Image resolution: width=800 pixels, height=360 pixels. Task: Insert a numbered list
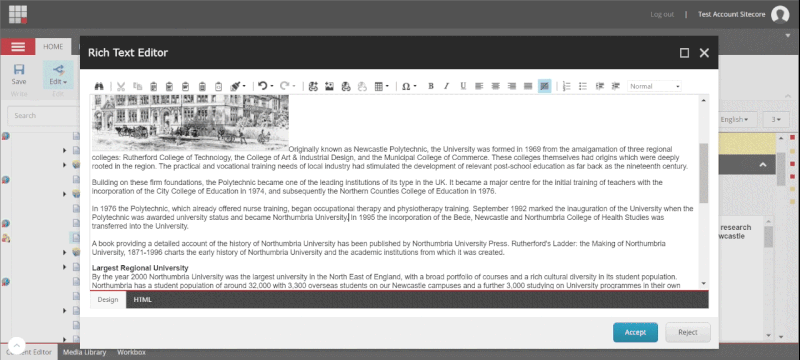click(x=566, y=87)
